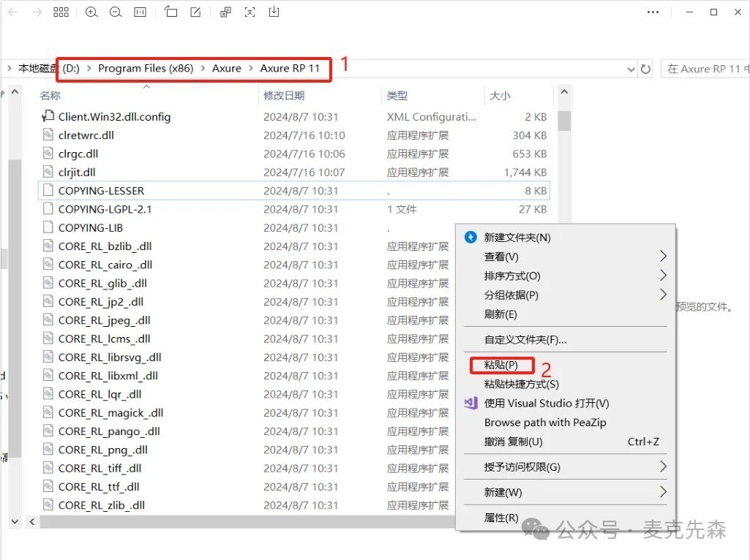Viewport: 750px width, 560px height.
Task: Show image at 1:1 actual size
Action: [140, 12]
